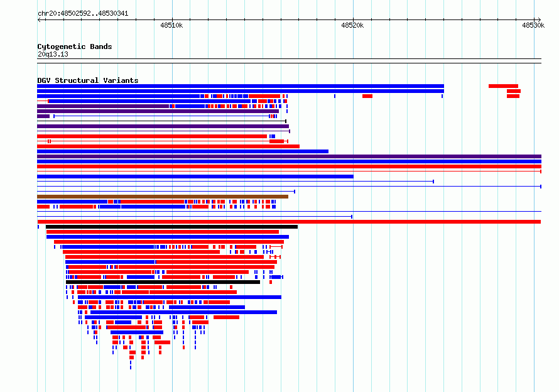Click the topmost red variant near 48530k
The width and height of the screenshot is (559, 392).
pyautogui.click(x=503, y=86)
